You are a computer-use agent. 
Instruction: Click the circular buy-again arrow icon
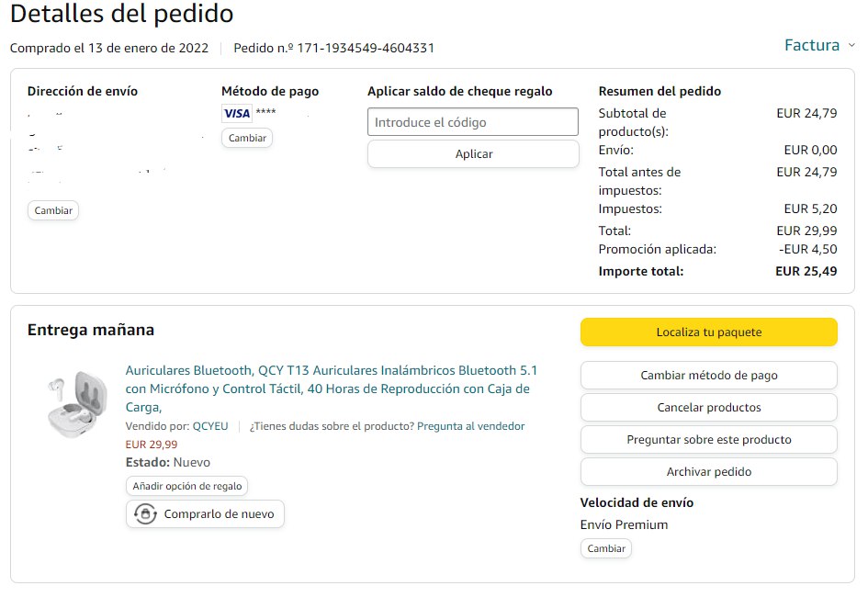click(145, 514)
